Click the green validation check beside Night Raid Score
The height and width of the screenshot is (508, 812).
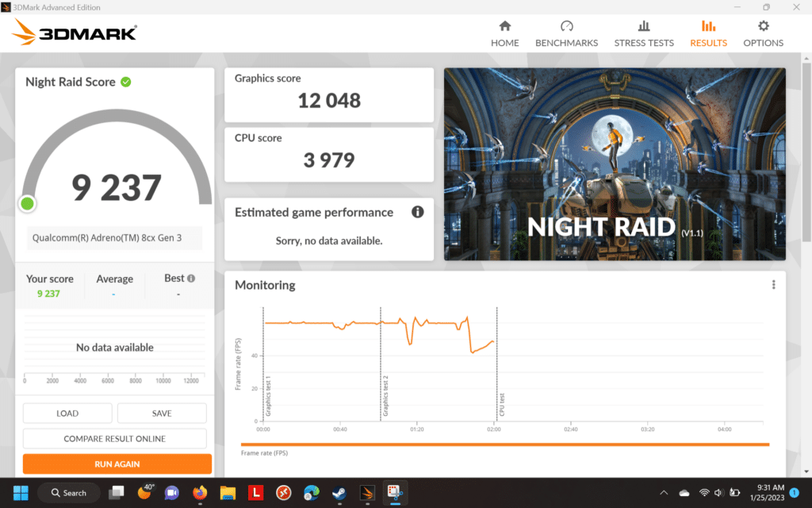point(126,82)
